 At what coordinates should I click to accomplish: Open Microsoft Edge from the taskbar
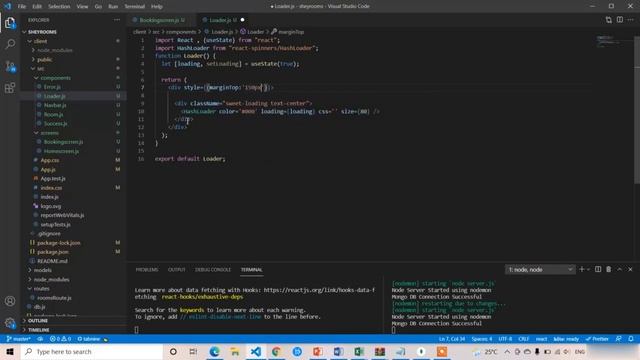(214, 351)
